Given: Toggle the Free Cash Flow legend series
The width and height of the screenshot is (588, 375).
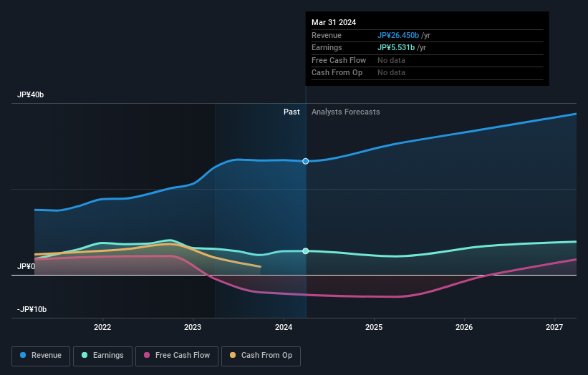Looking at the screenshot, I should pos(177,356).
